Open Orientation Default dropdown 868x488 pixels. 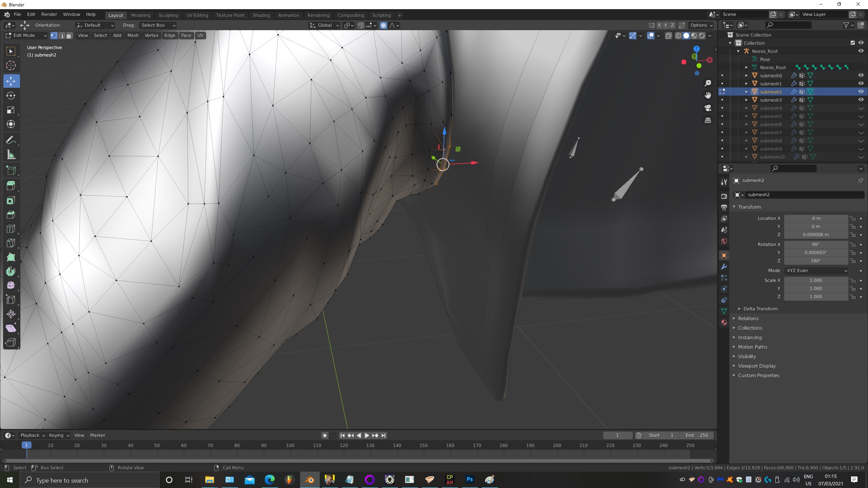click(x=95, y=25)
